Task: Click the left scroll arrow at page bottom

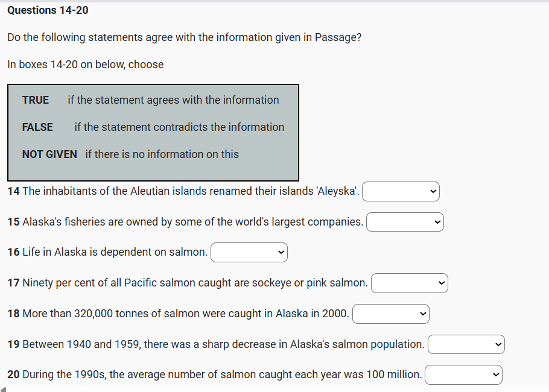Action: click(4, 388)
